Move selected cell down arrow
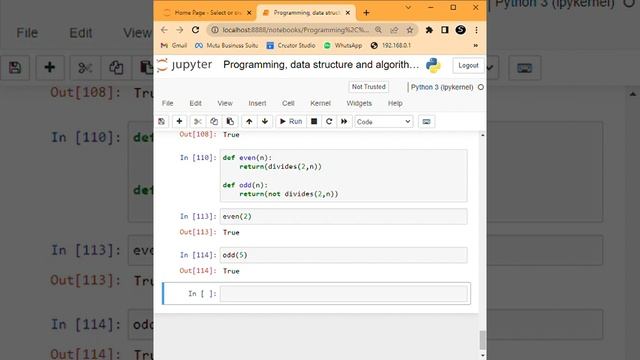Viewport: 640px width, 360px height. (265, 122)
